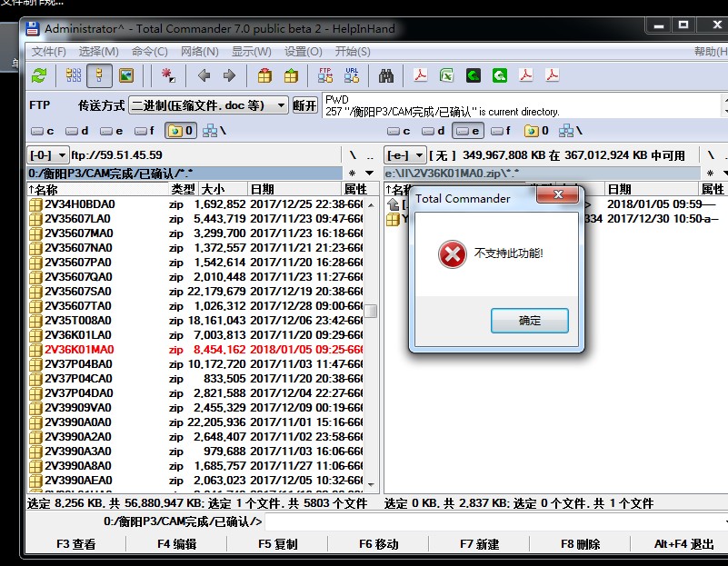Image resolution: width=728 pixels, height=566 pixels.
Task: Click right panel drive c button
Action: point(399,132)
